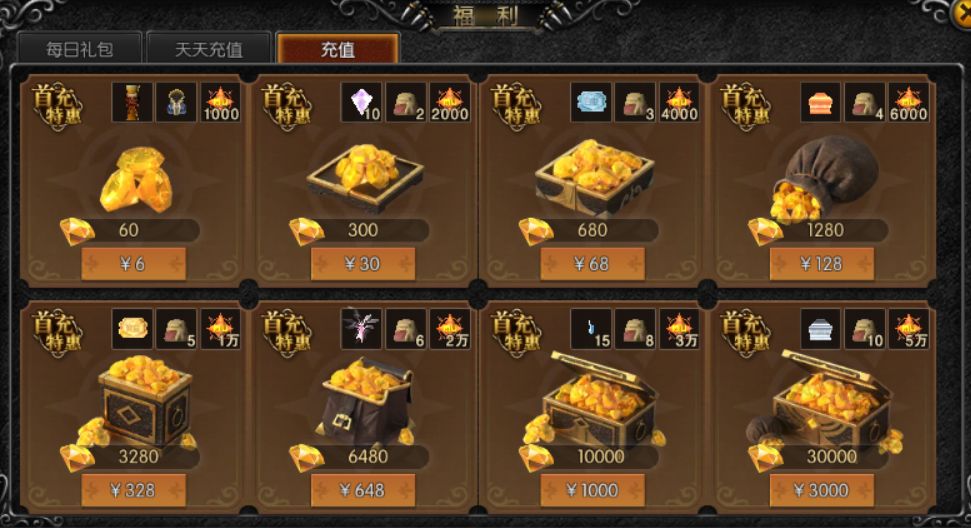Screen dimensions: 971x528
Task: Click the orange chest reward icon
Action: (821, 102)
